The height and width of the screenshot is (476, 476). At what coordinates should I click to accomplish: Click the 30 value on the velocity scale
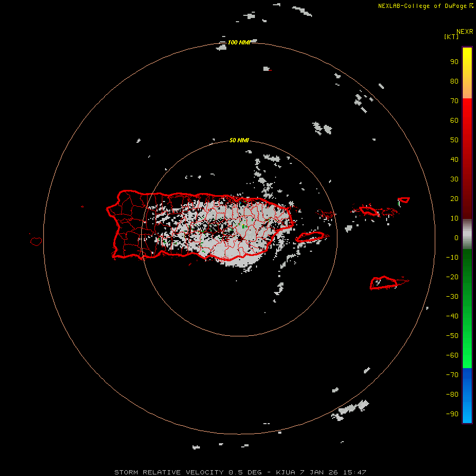pos(454,179)
